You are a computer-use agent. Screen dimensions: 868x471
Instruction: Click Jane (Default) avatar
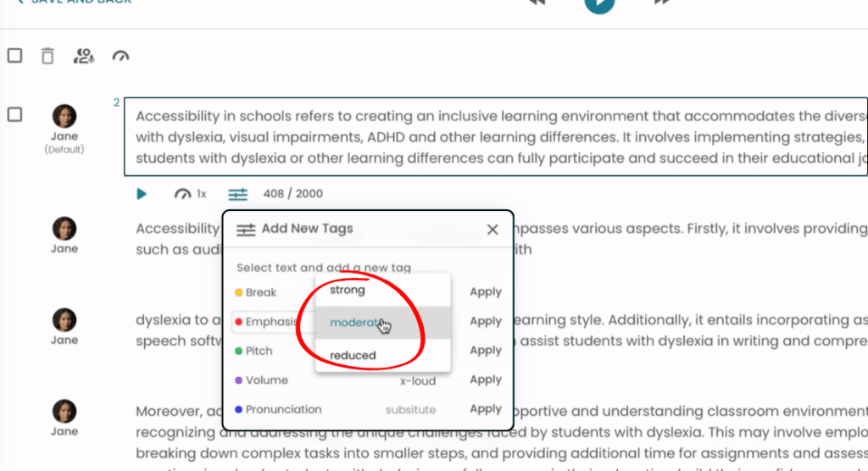[64, 117]
